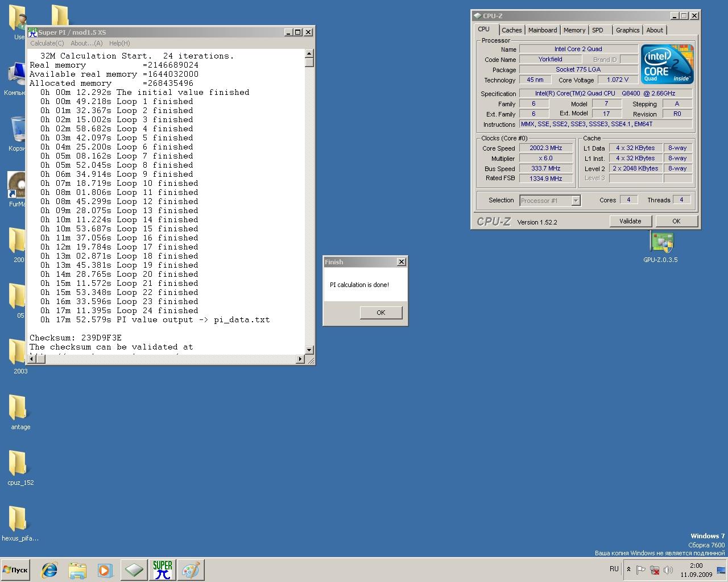Click the 'Loop 24 finished' line

click(119, 310)
